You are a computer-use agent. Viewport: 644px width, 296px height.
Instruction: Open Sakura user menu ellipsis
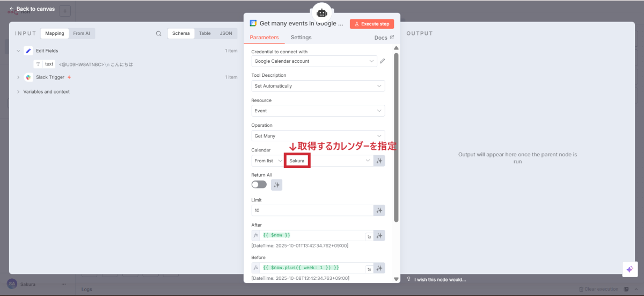63,284
